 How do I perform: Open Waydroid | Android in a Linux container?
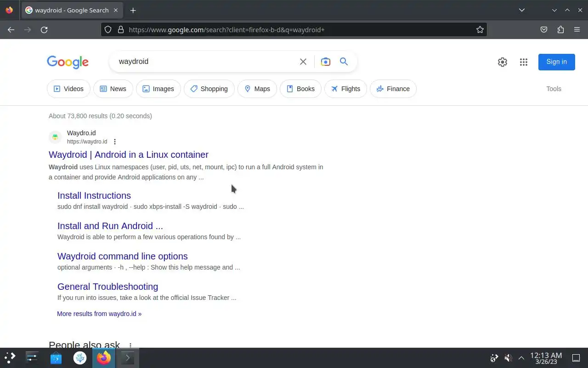pos(129,155)
